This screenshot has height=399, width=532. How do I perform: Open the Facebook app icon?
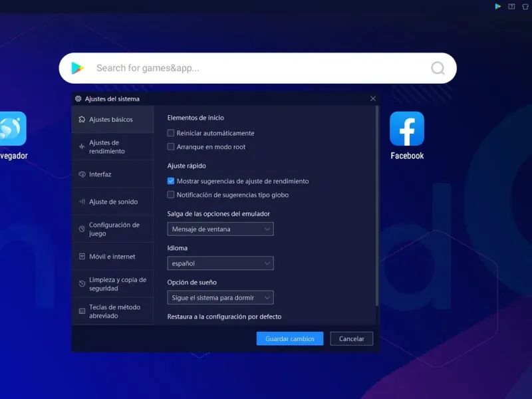point(407,128)
